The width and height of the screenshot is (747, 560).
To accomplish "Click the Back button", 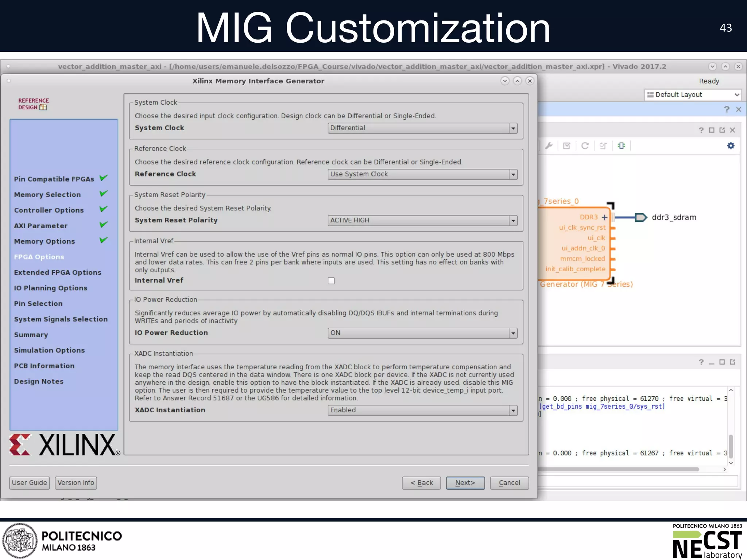I will 421,483.
